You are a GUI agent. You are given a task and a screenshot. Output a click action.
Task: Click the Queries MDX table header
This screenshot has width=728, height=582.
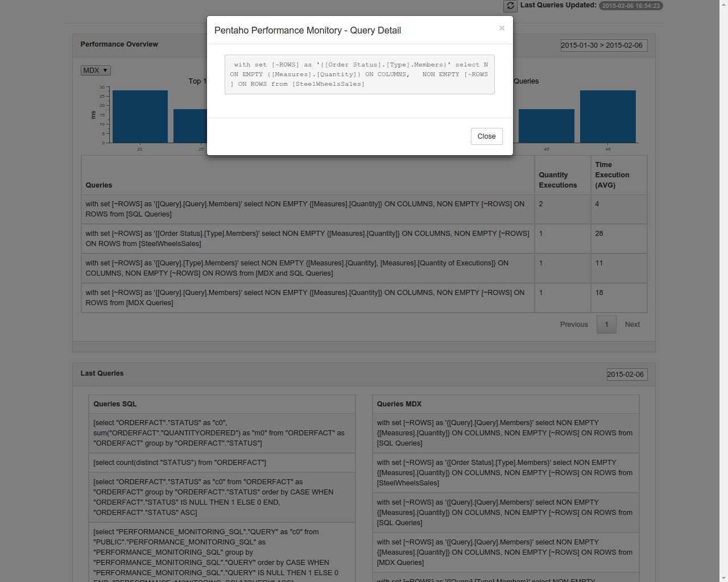(506, 404)
